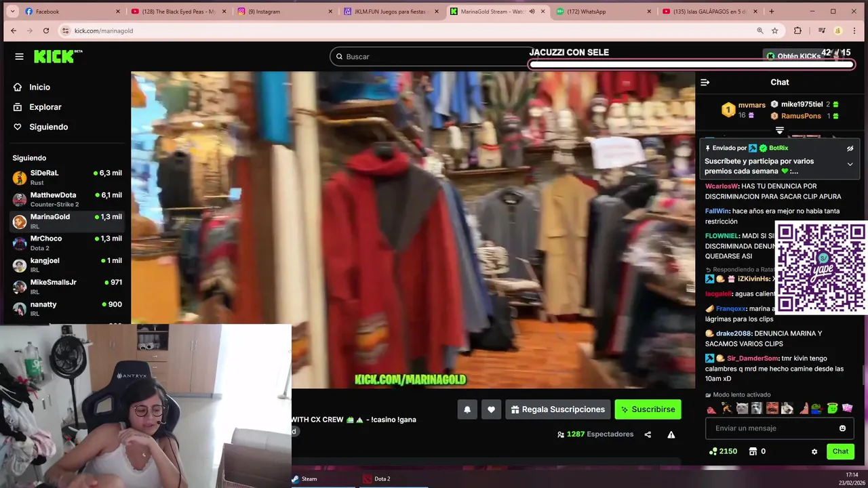Open mike1975tiel in gift leaderboard
The height and width of the screenshot is (488, 868).
[x=802, y=104]
